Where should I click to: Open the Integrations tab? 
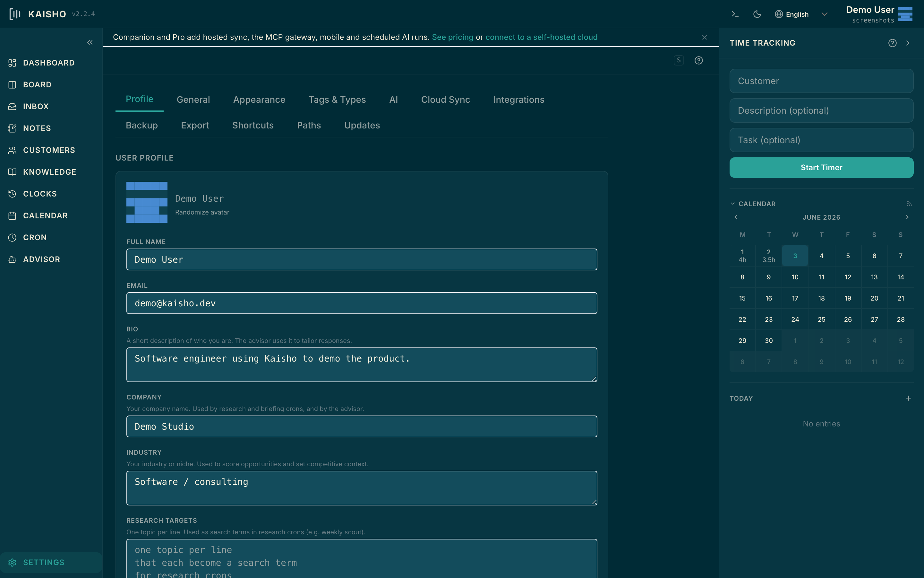click(x=518, y=100)
